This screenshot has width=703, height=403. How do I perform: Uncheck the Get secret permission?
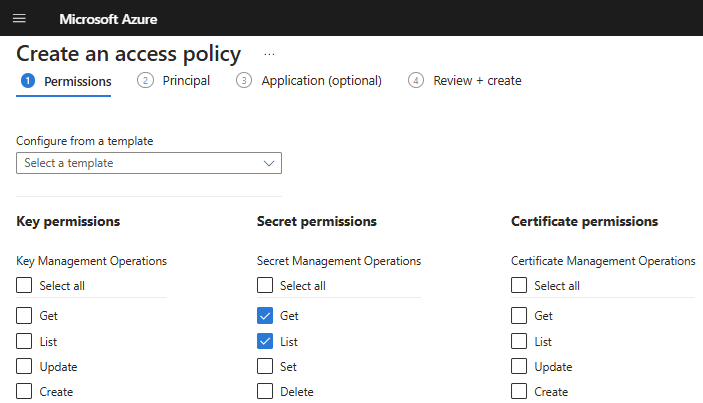click(x=266, y=316)
